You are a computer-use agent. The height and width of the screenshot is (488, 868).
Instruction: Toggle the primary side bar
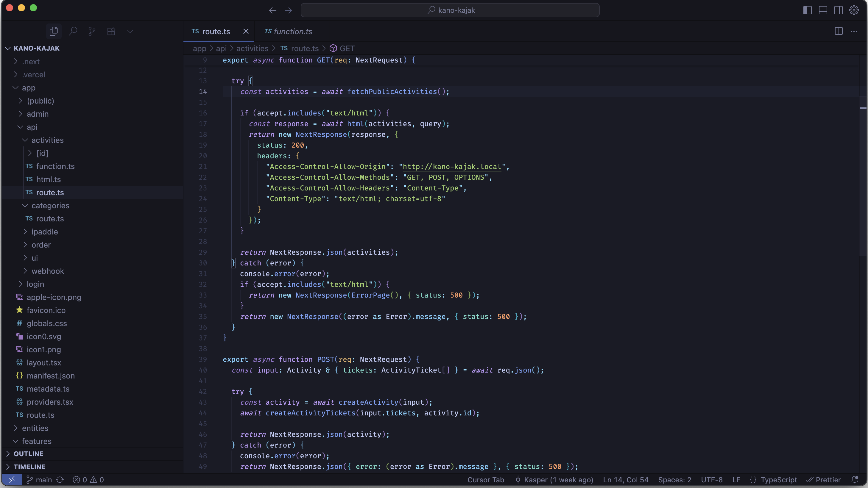(807, 10)
